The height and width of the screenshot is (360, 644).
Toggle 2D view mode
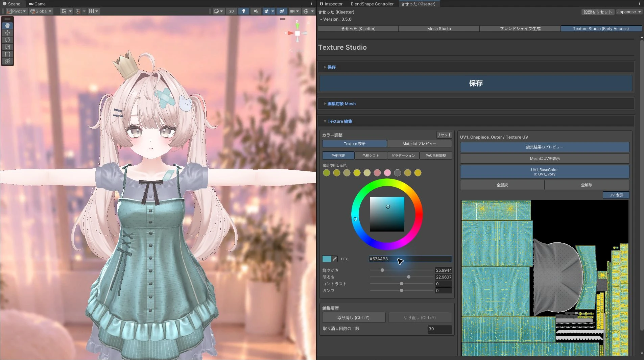232,11
